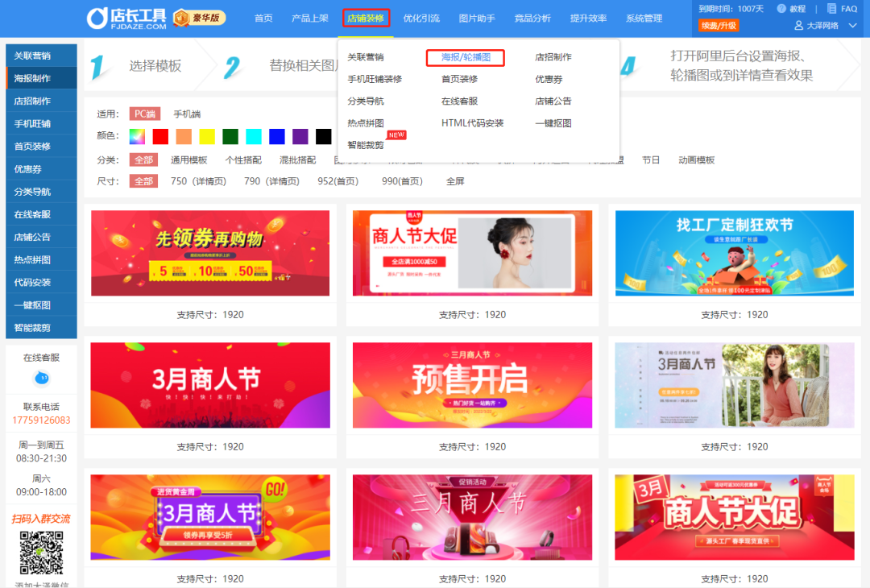Select 热点拼图 in dropdown menu
The width and height of the screenshot is (870, 588).
(x=366, y=123)
